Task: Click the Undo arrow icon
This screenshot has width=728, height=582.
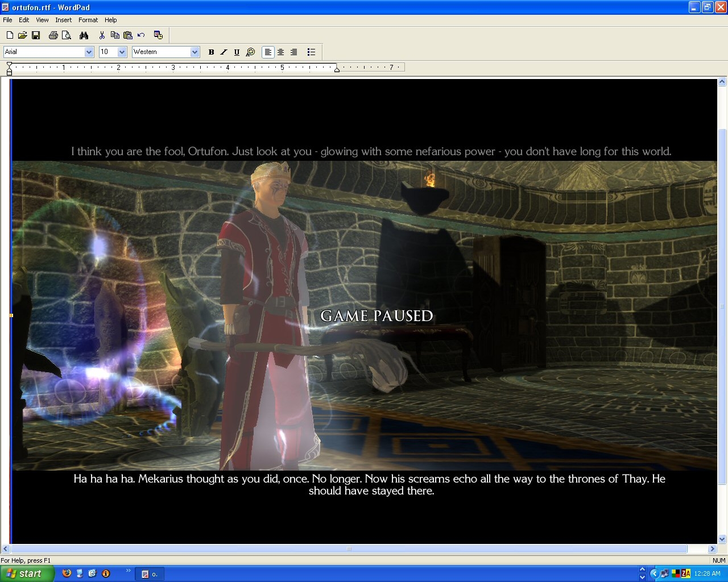Action: point(141,35)
